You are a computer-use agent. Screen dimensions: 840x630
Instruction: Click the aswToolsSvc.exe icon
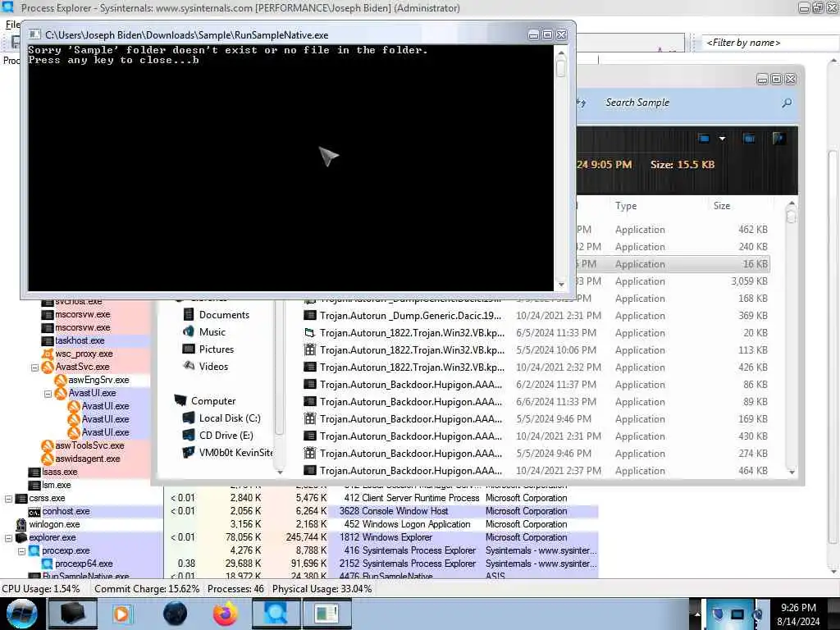pyautogui.click(x=48, y=445)
